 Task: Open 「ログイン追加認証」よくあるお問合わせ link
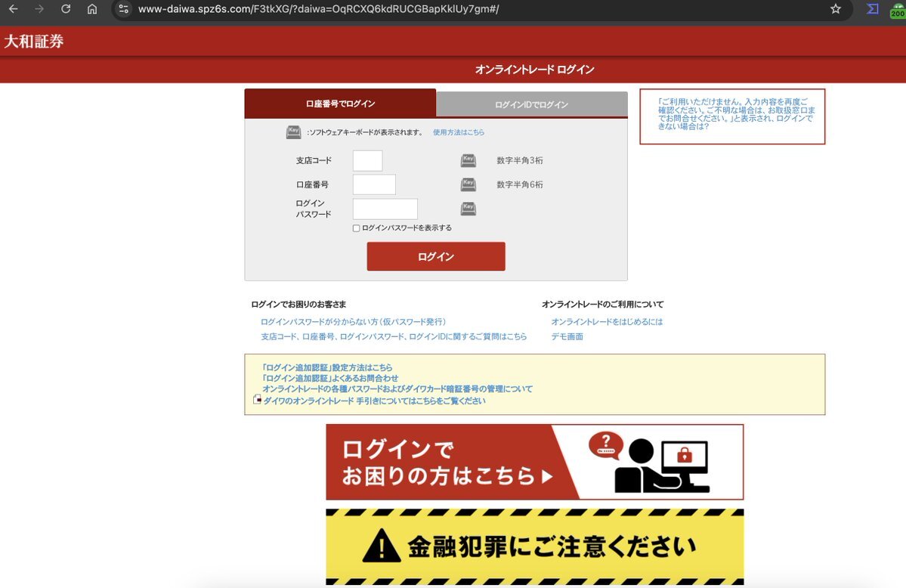(x=329, y=378)
